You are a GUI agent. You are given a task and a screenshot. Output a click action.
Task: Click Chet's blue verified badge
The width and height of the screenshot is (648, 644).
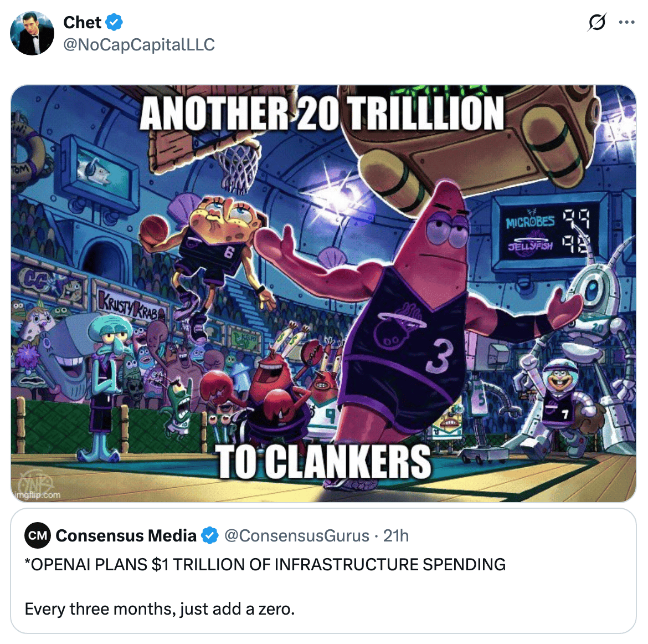pos(114,22)
